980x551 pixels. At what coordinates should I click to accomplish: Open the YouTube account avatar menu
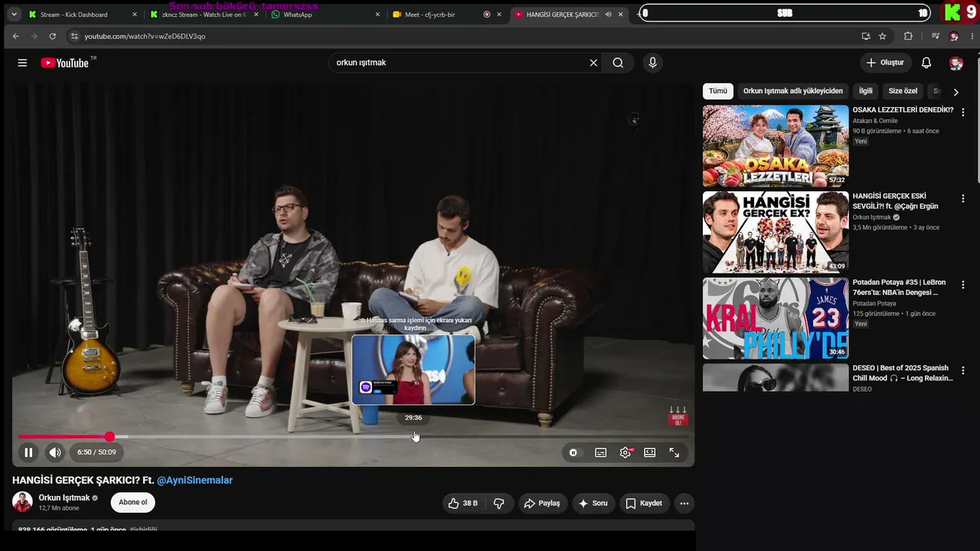pos(955,63)
